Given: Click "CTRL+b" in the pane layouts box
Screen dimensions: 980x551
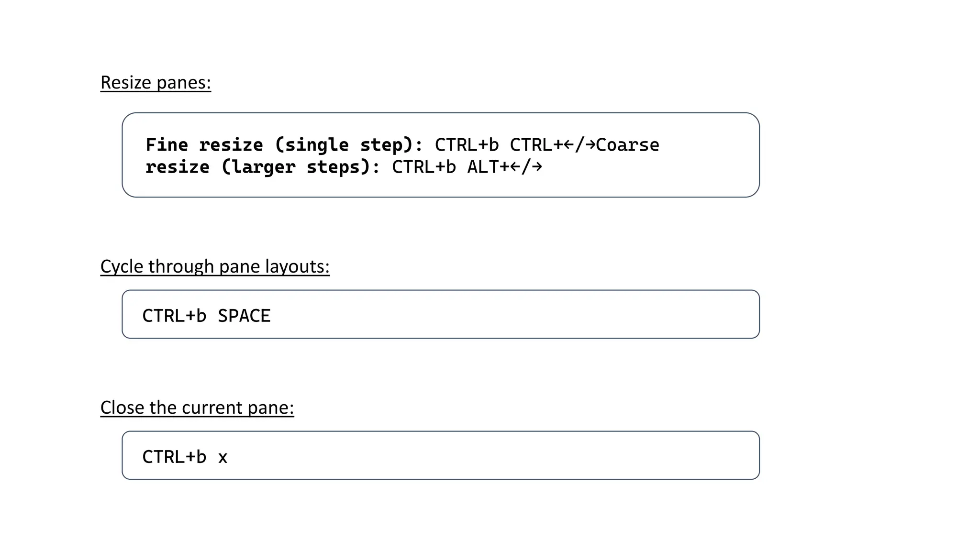Looking at the screenshot, I should [x=174, y=316].
